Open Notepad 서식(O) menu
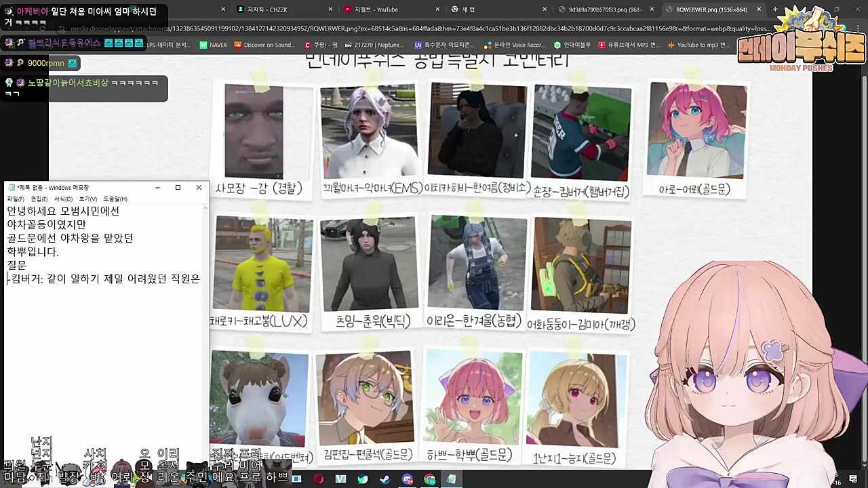Image resolution: width=868 pixels, height=488 pixels. coord(63,199)
